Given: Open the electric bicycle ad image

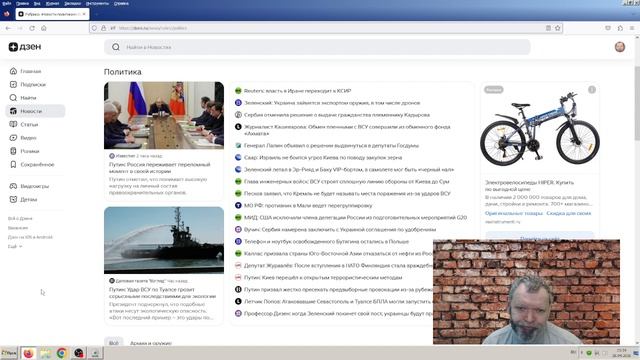Looking at the screenshot, I should 540,128.
